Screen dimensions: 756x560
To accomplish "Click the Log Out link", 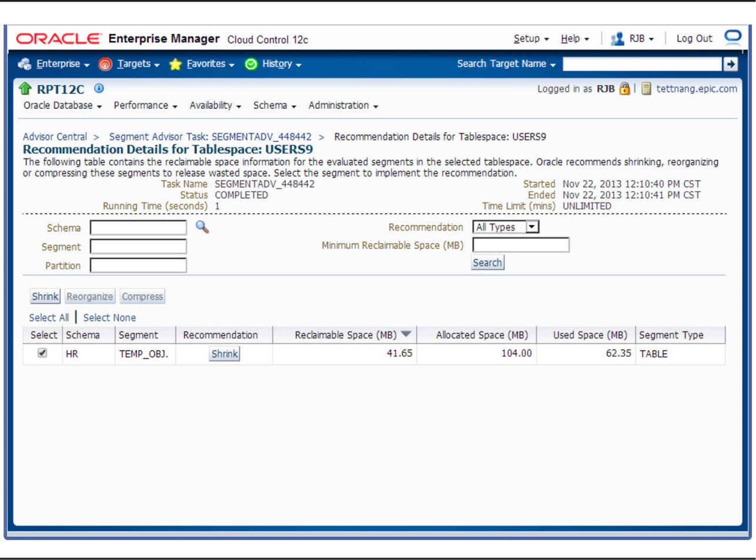I will 694,39.
